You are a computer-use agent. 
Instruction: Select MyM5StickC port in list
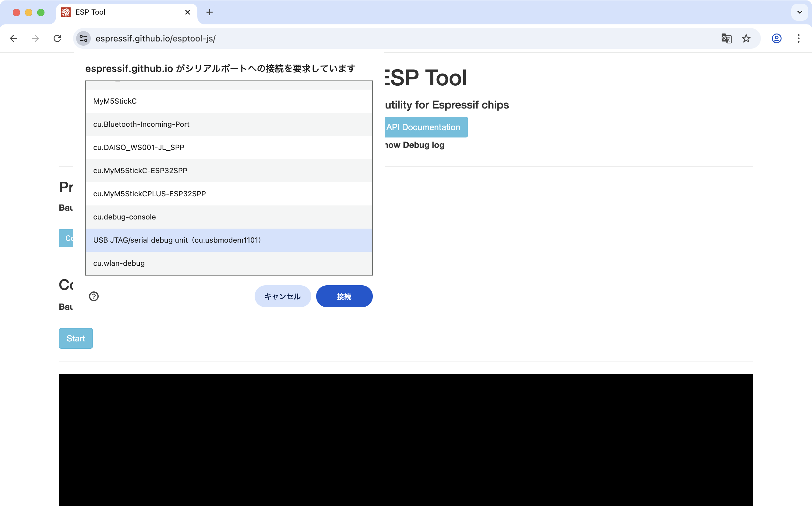pyautogui.click(x=229, y=101)
